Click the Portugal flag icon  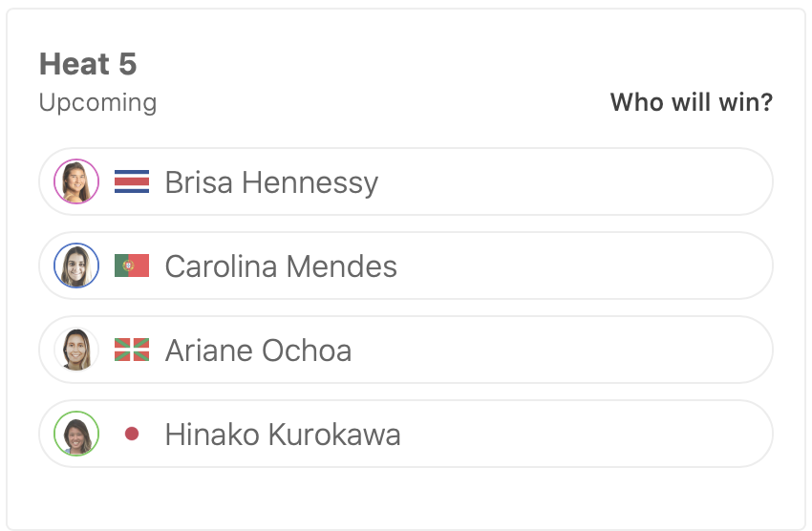132,265
